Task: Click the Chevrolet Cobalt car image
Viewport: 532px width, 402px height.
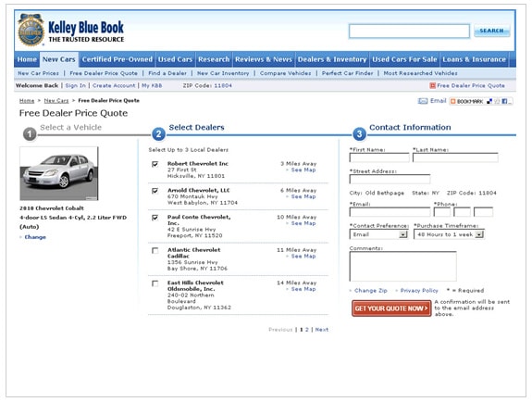Action: (59, 173)
